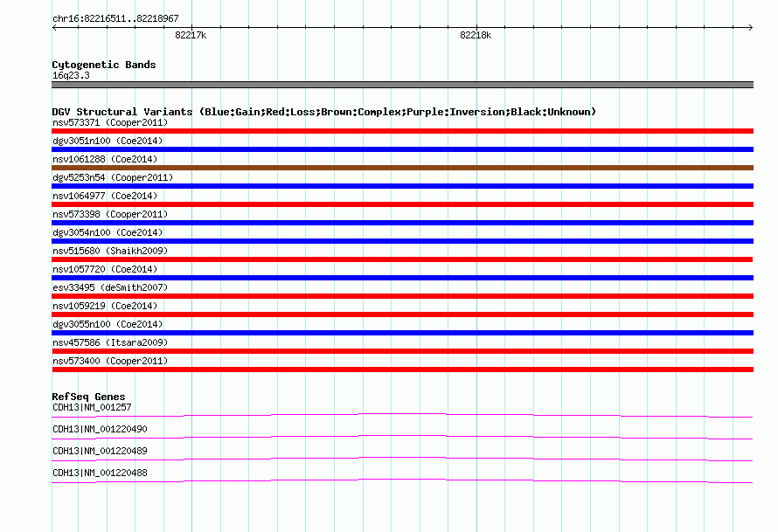Image resolution: width=778 pixels, height=532 pixels.
Task: Click the magenta intron line of NM_001220490
Action: pyautogui.click(x=402, y=437)
